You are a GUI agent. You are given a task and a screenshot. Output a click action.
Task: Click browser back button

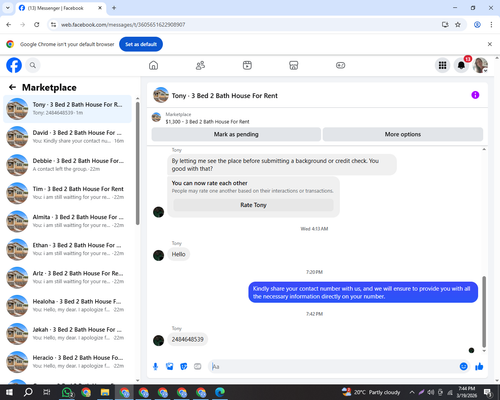click(9, 25)
